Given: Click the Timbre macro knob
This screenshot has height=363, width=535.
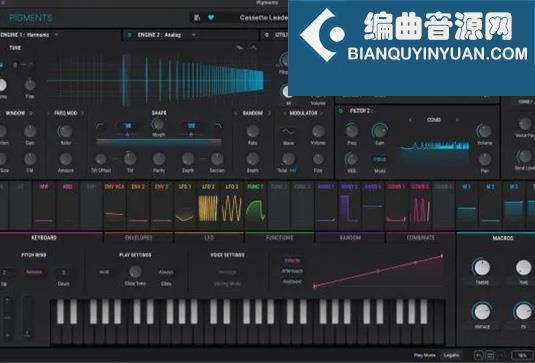Looking at the screenshot, I should coord(482,267).
